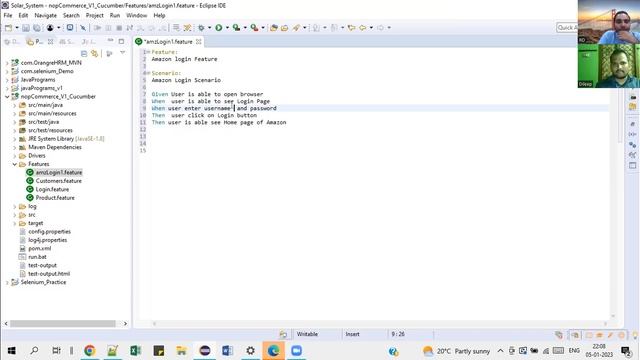Open dropdown arrow next to Run button
640x360 pixels.
tap(227, 28)
